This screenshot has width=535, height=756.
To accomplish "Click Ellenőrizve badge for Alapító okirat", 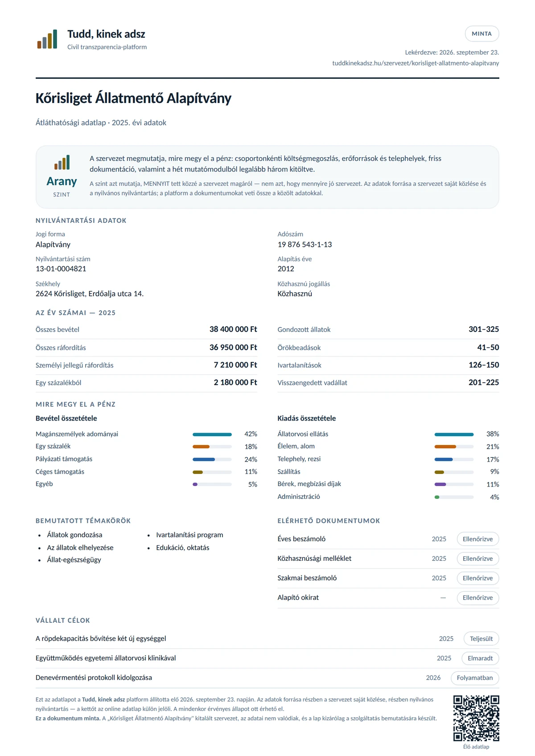I will (x=477, y=598).
